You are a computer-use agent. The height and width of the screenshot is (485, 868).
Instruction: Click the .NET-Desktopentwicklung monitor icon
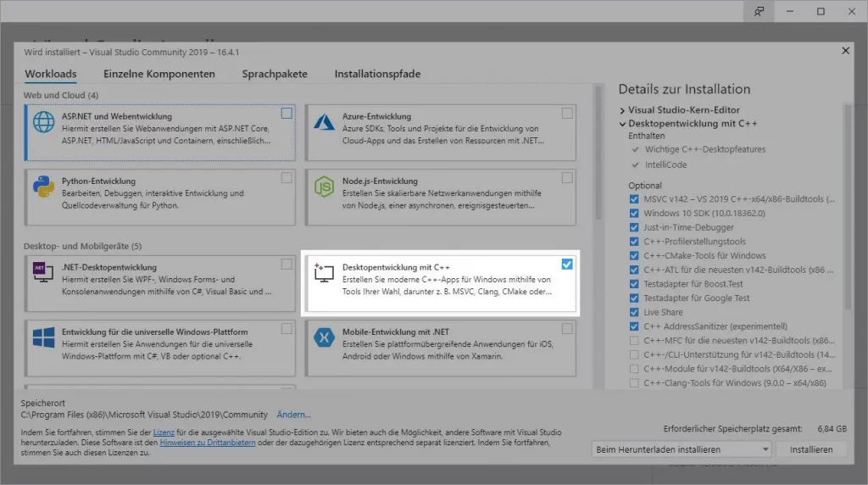pyautogui.click(x=43, y=273)
